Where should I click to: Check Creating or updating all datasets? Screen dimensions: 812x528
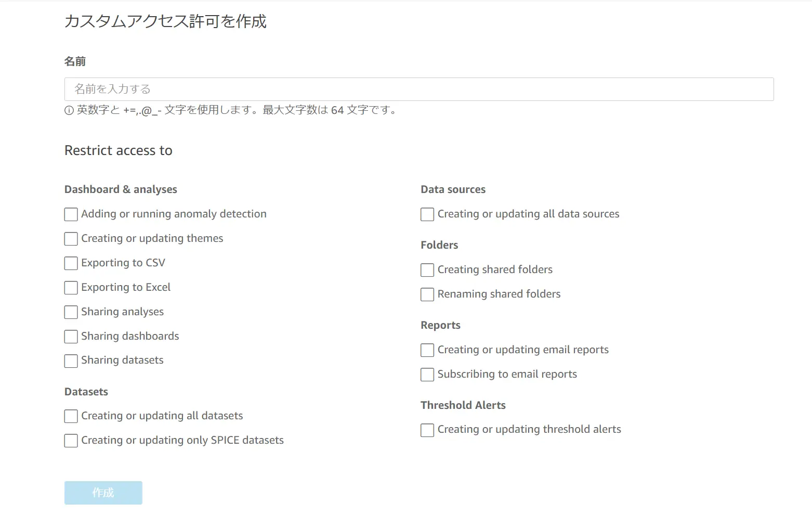point(71,416)
